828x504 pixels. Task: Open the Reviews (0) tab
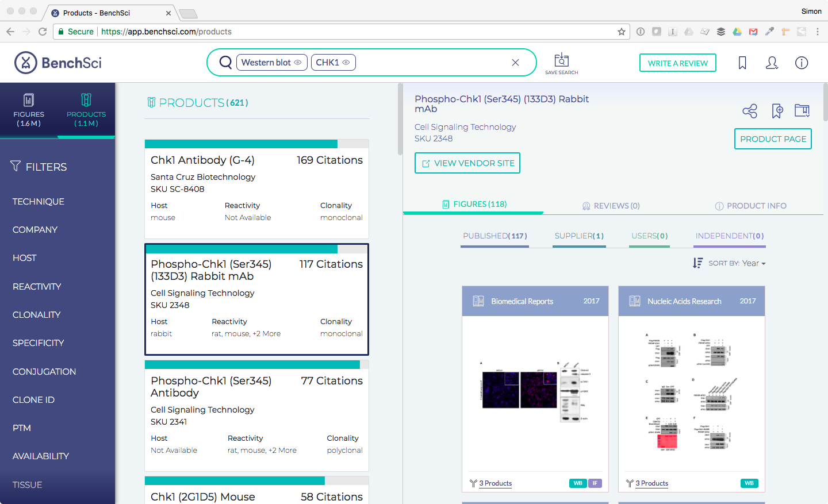click(611, 206)
